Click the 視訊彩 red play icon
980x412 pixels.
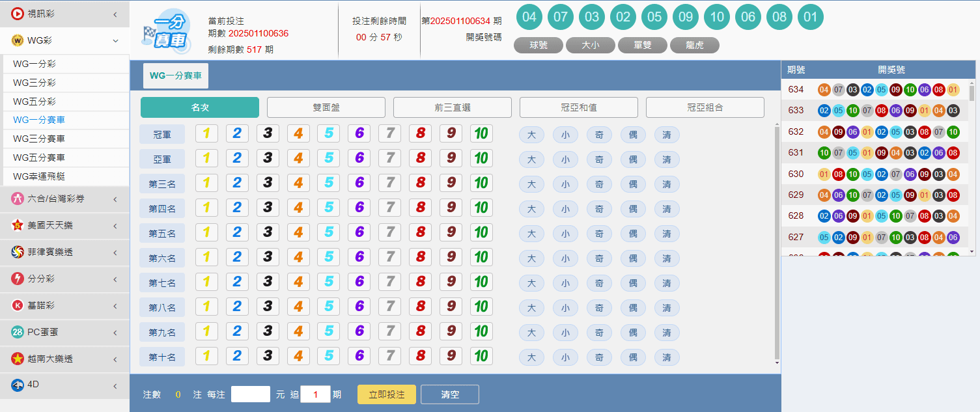pyautogui.click(x=18, y=14)
